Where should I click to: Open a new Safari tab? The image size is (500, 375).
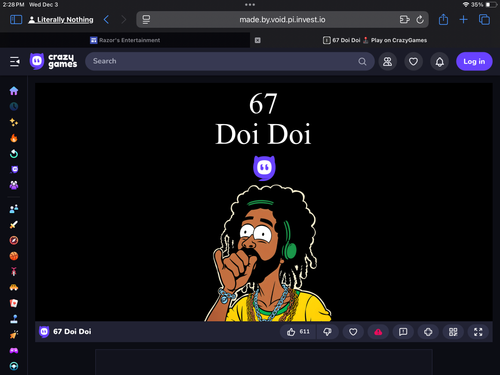[x=463, y=20]
